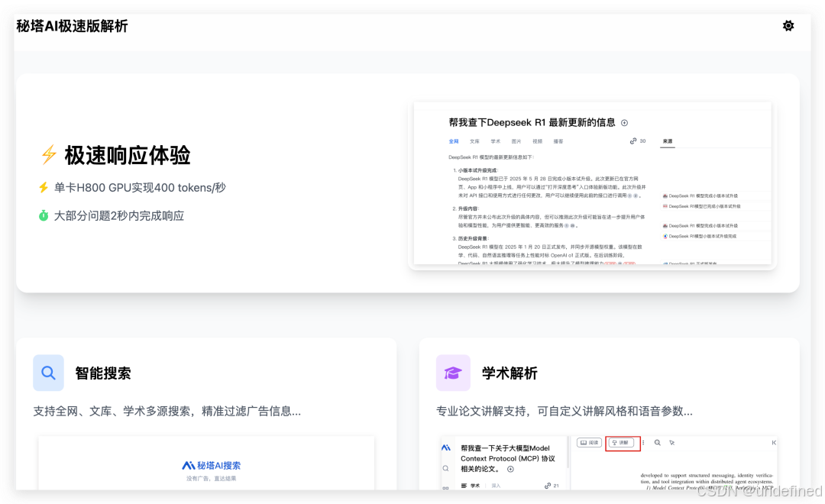
Task: Click the graduation cap icon beside 学术解析
Action: 453,373
